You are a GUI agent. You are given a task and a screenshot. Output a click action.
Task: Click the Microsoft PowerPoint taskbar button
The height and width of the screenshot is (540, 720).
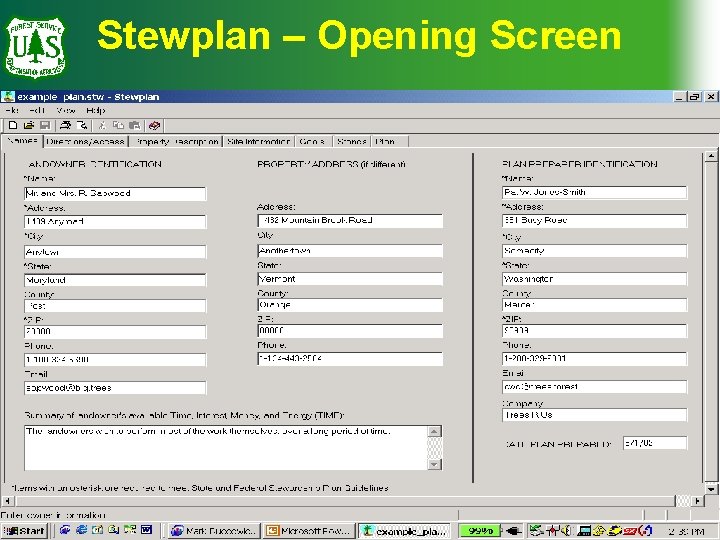310,531
